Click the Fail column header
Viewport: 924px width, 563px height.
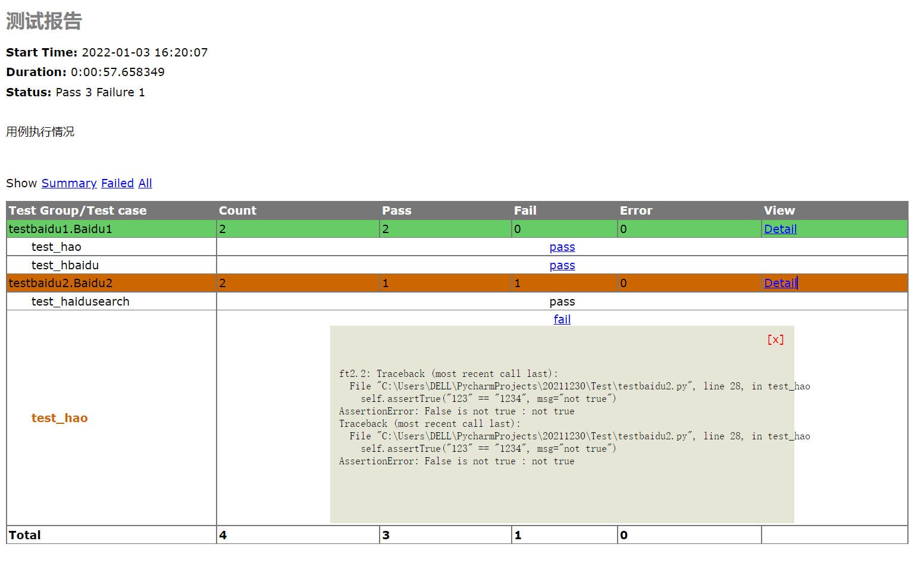click(525, 210)
